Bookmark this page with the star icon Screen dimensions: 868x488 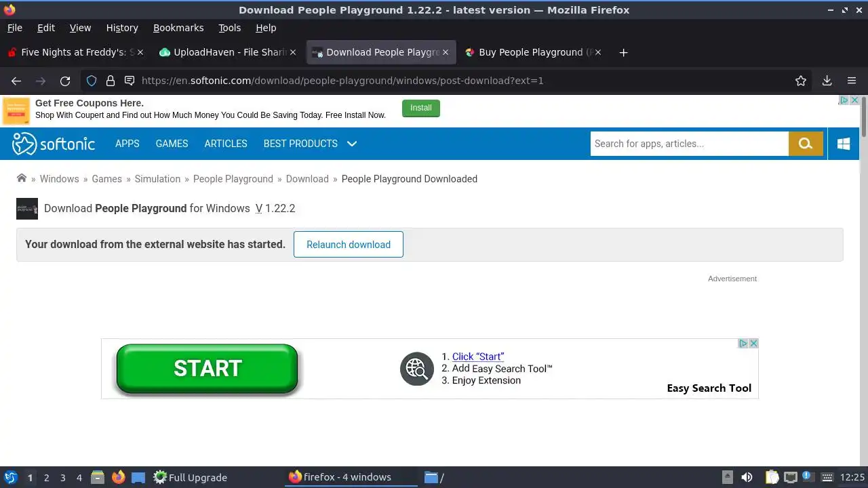point(801,81)
